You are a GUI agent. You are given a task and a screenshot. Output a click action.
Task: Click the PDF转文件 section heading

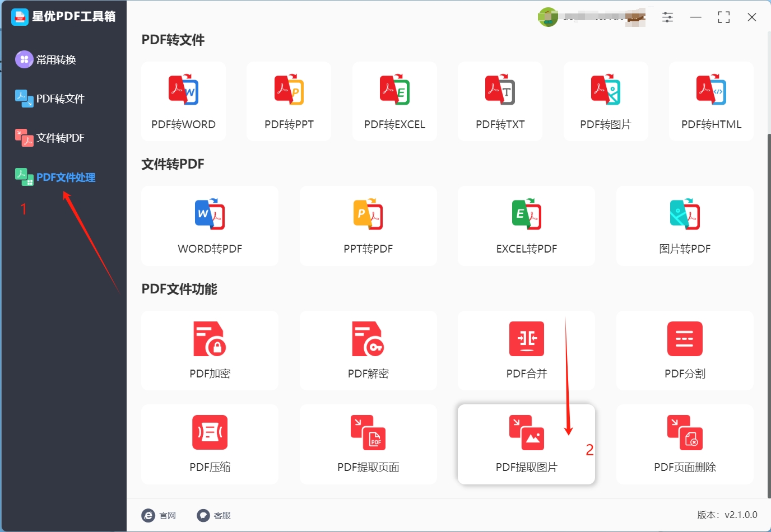(x=173, y=40)
